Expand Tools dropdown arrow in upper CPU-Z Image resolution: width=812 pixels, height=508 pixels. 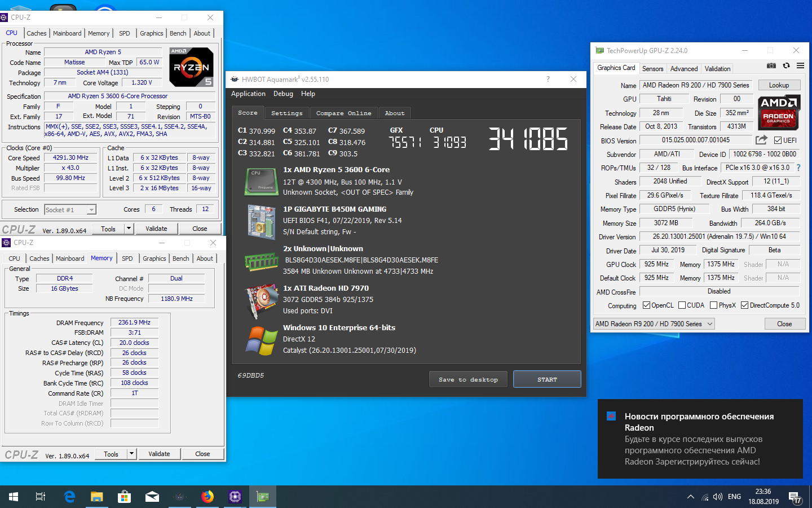pos(129,229)
